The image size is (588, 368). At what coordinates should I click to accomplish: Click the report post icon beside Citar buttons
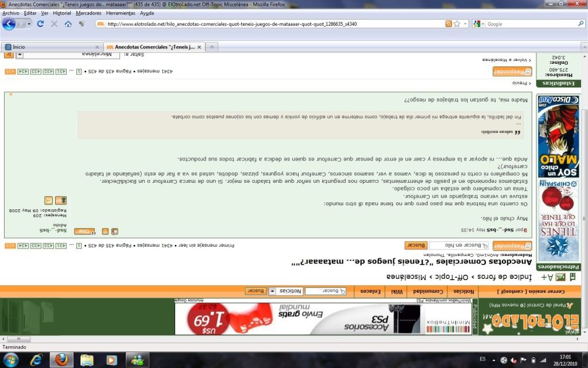pyautogui.click(x=115, y=231)
